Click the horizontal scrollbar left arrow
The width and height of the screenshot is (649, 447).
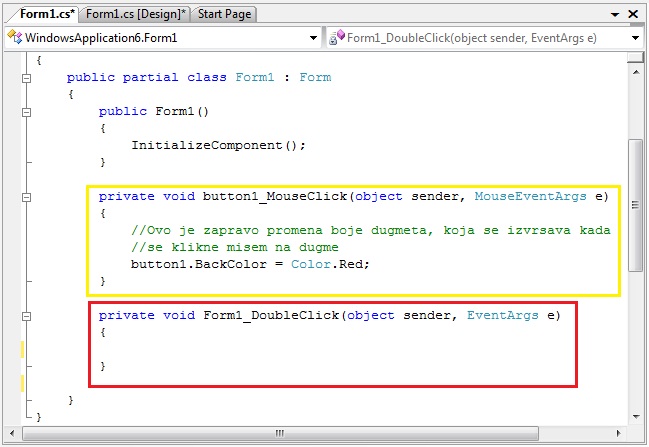point(12,433)
